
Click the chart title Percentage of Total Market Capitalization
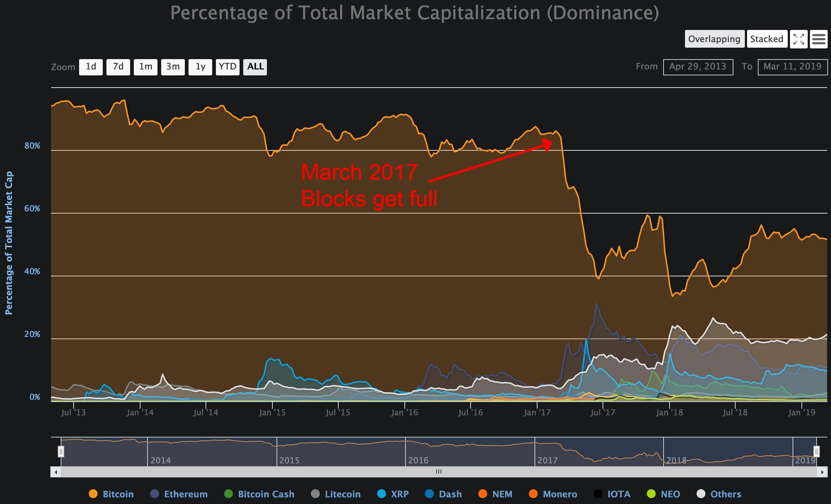click(414, 13)
